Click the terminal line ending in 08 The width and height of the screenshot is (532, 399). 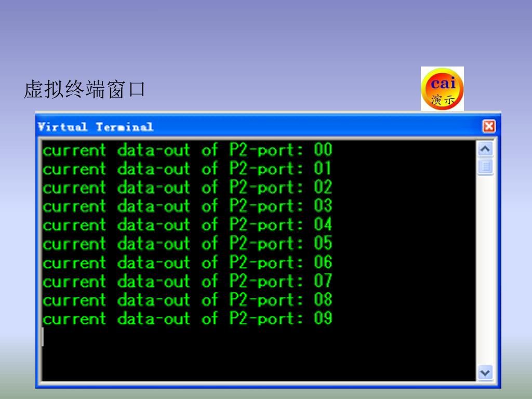click(x=187, y=300)
